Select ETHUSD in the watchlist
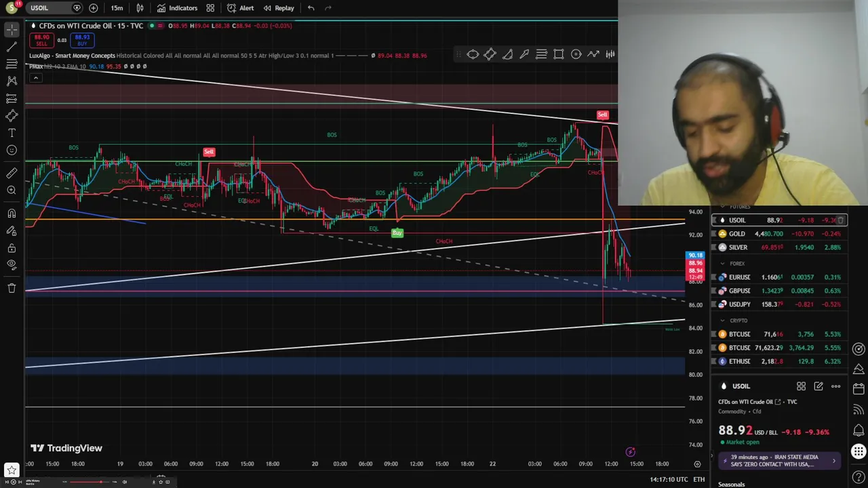This screenshot has width=868, height=488. point(780,361)
